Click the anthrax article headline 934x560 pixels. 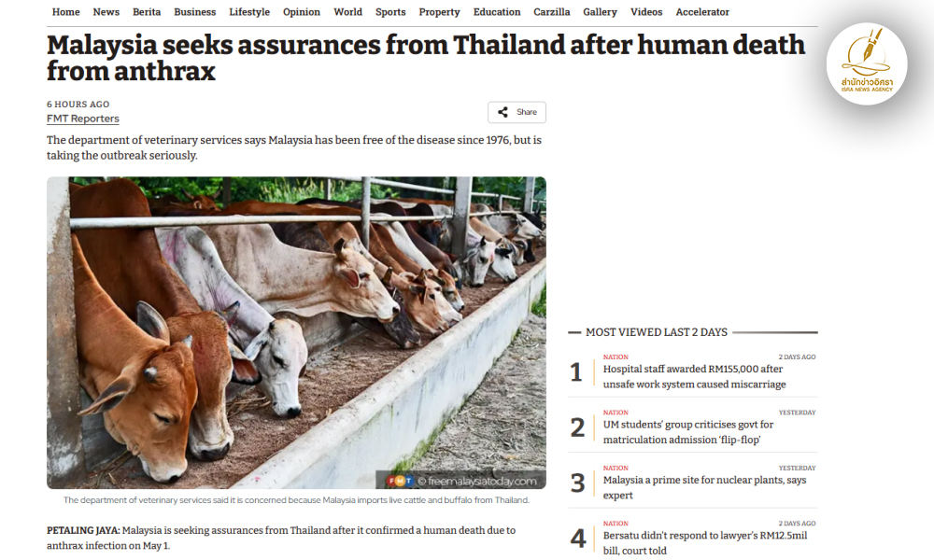point(425,58)
